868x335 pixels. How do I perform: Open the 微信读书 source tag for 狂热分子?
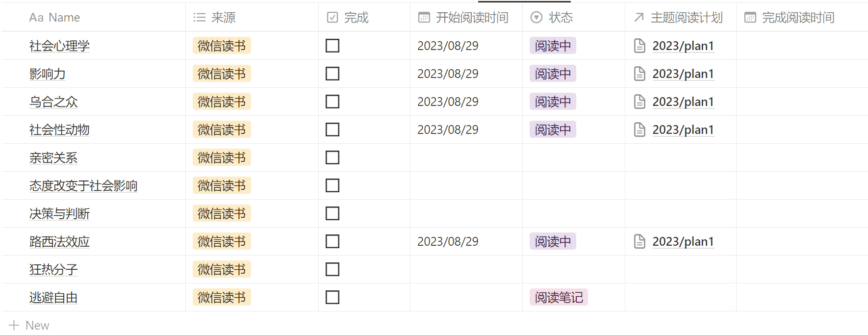[x=222, y=269]
